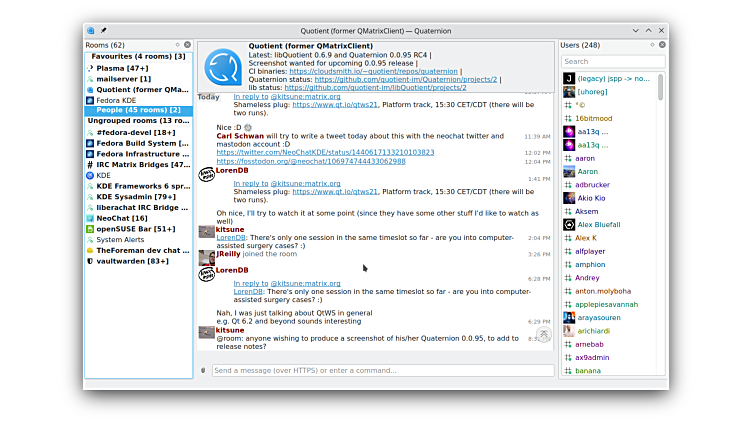Focus the Send a message input box

point(380,370)
